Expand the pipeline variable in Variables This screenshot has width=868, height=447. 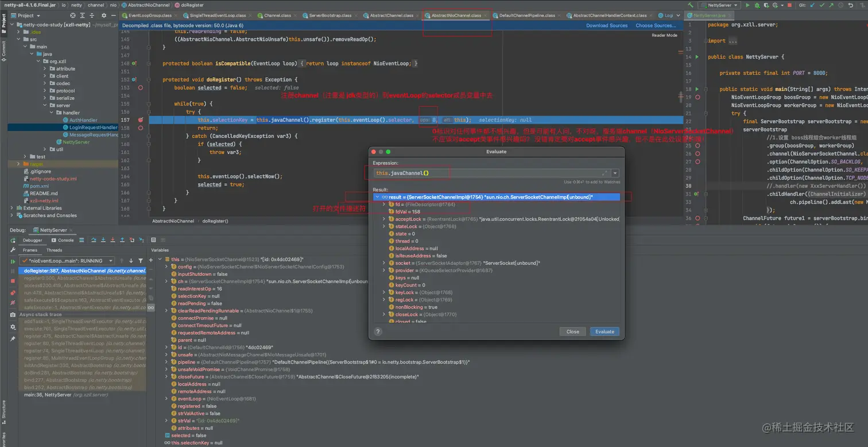pos(166,362)
